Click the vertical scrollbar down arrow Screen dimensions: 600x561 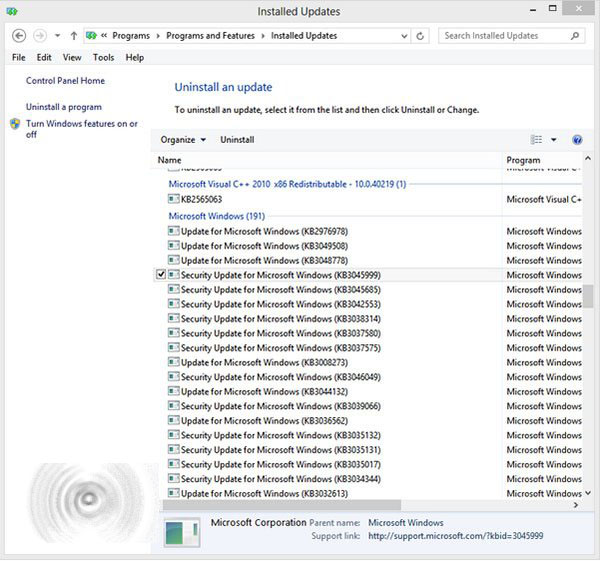[x=588, y=493]
